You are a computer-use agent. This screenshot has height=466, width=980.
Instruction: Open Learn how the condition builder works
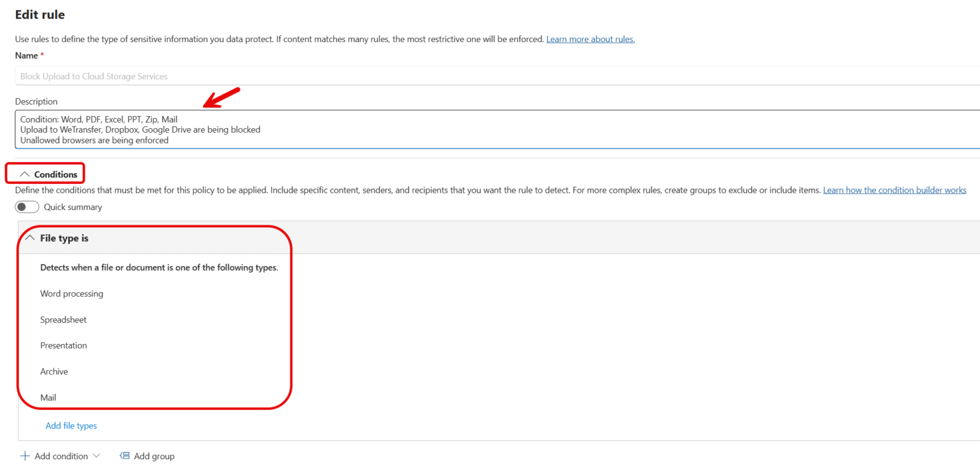pyautogui.click(x=895, y=190)
